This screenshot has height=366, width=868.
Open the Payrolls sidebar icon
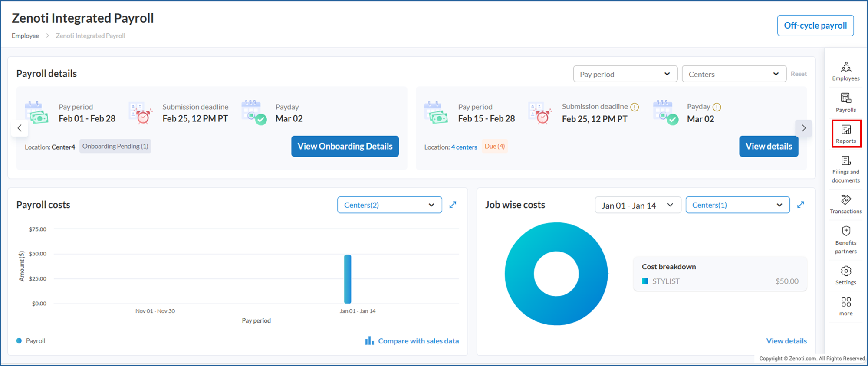tap(845, 103)
